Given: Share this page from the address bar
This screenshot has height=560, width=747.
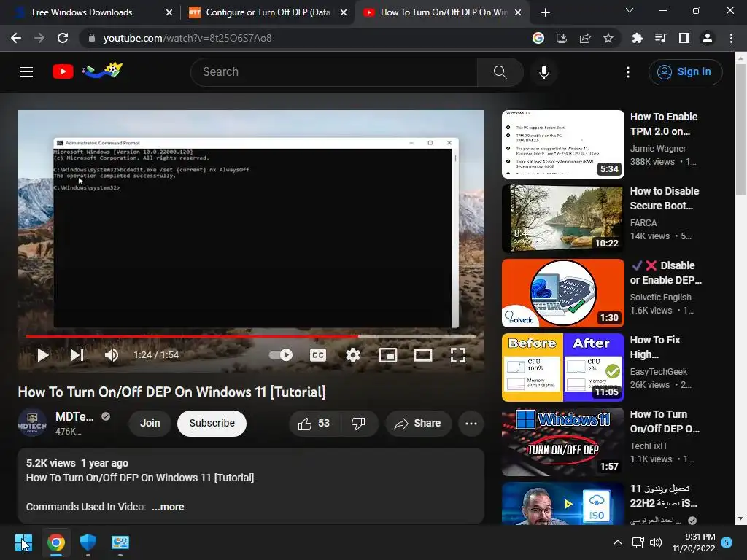Looking at the screenshot, I should (584, 38).
